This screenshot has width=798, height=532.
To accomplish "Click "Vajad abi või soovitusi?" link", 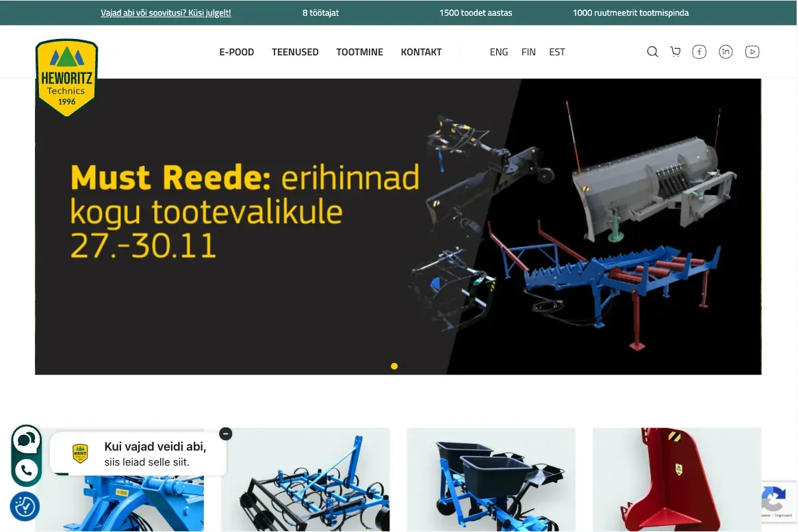I will coord(166,13).
